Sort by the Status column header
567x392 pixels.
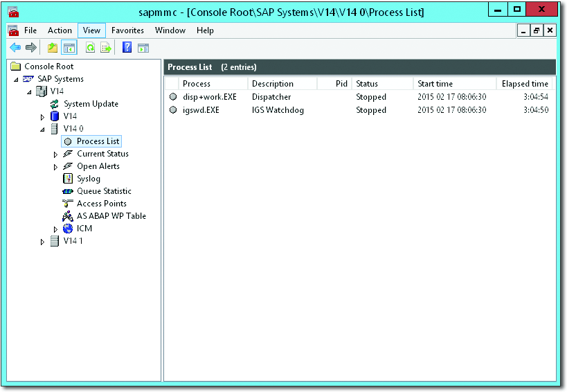(383, 84)
